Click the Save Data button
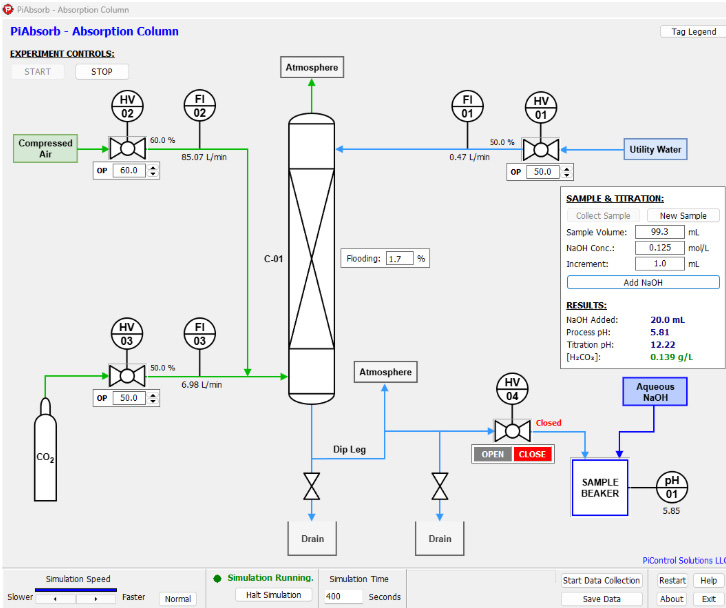This screenshot has width=726, height=608. [x=601, y=599]
